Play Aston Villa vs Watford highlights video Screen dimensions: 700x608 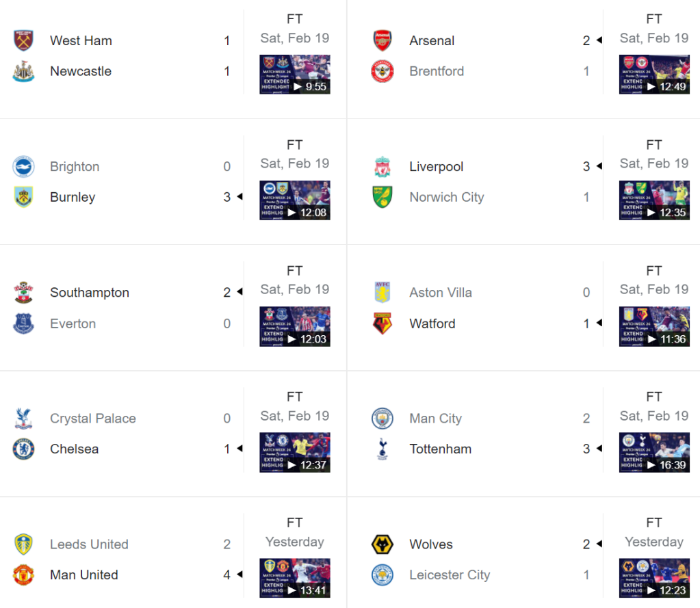click(654, 326)
